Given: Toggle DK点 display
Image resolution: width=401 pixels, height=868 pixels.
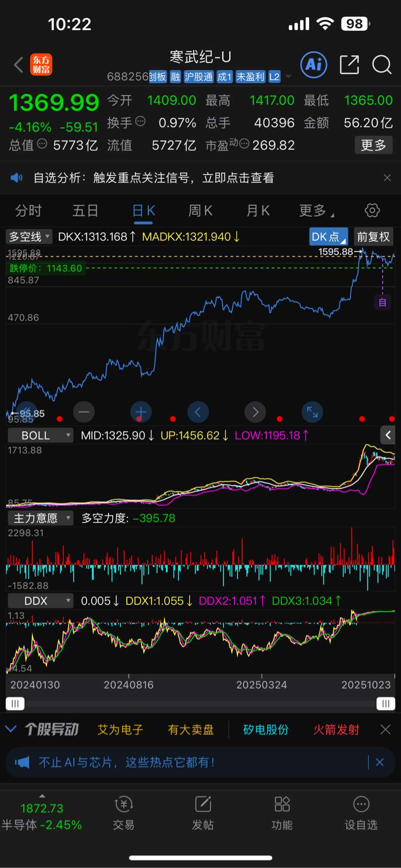Looking at the screenshot, I should 328,237.
